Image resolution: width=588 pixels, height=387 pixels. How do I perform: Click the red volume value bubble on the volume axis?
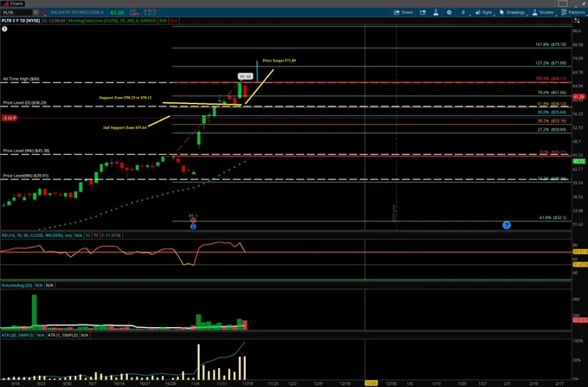click(x=580, y=320)
